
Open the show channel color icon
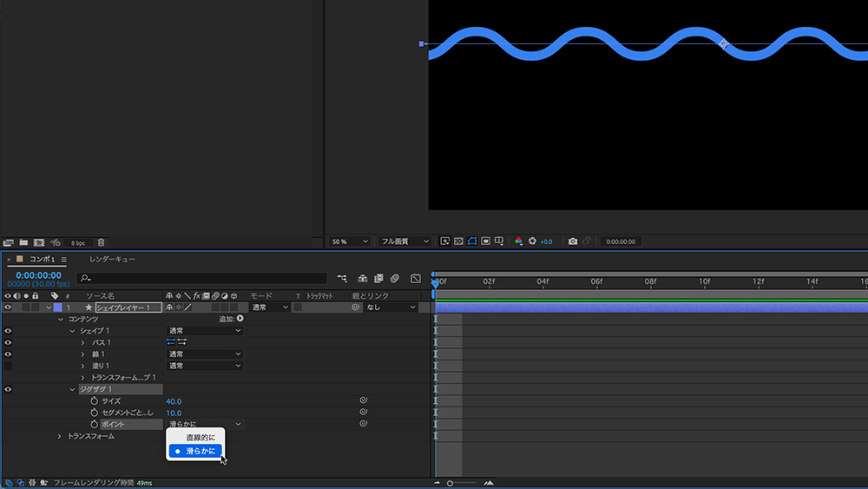pyautogui.click(x=519, y=241)
